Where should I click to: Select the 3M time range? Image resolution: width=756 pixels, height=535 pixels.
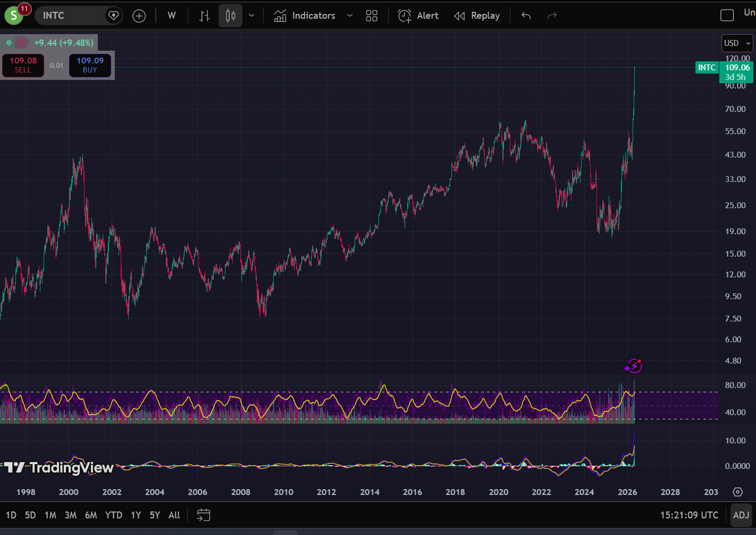tap(70, 515)
